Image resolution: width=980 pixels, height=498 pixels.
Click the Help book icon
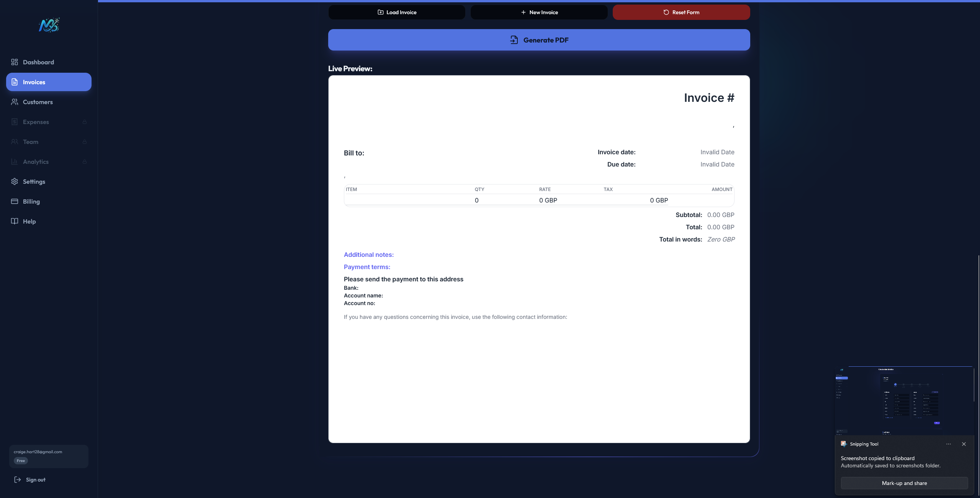[15, 221]
